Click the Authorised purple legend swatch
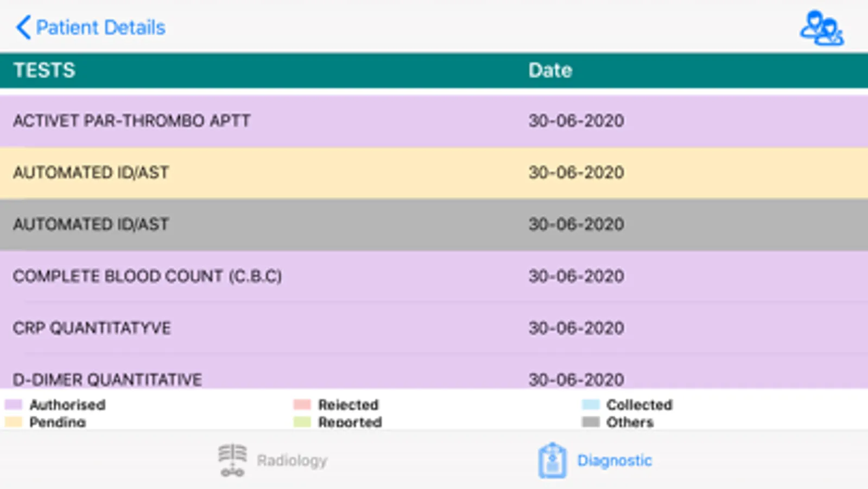Image resolution: width=868 pixels, height=489 pixels. (13, 405)
